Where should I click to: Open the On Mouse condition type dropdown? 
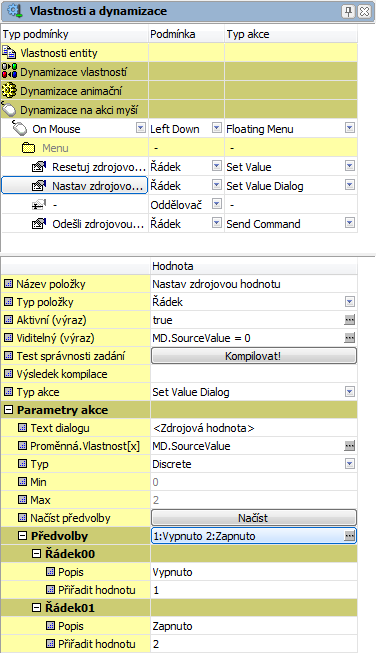(x=141, y=128)
